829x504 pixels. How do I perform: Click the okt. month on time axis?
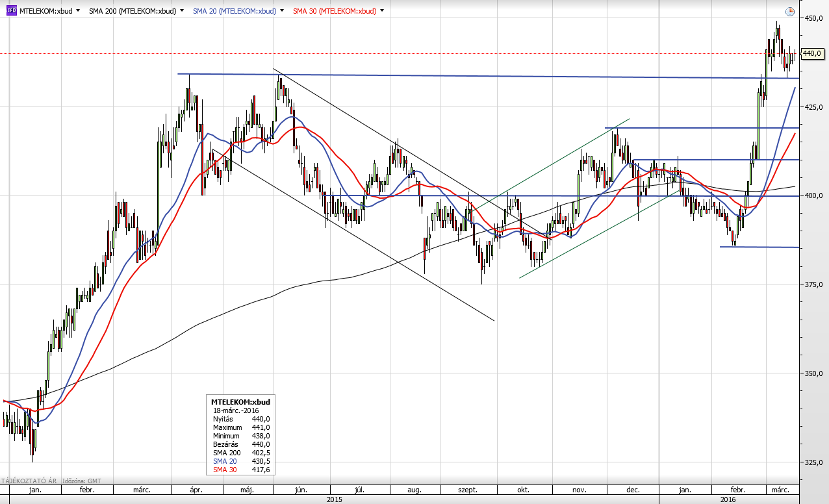522,490
